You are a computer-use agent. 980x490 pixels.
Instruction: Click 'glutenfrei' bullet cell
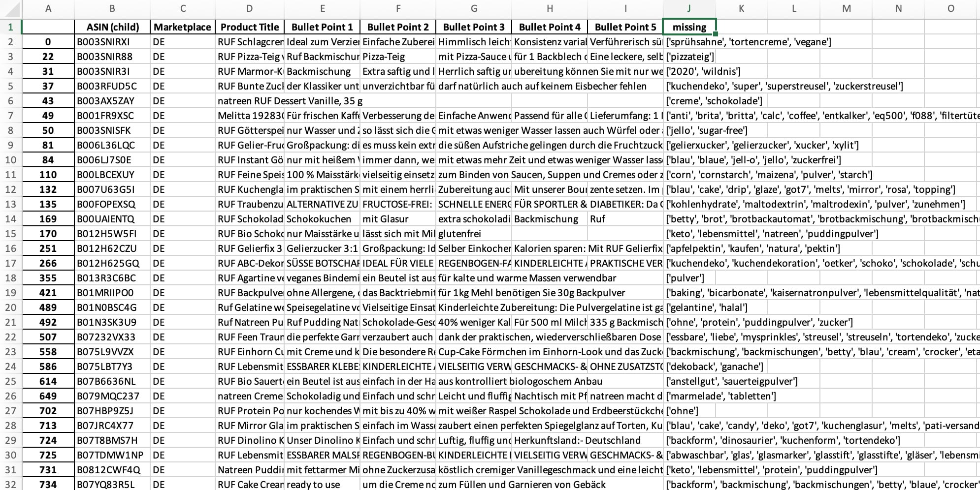(x=474, y=234)
